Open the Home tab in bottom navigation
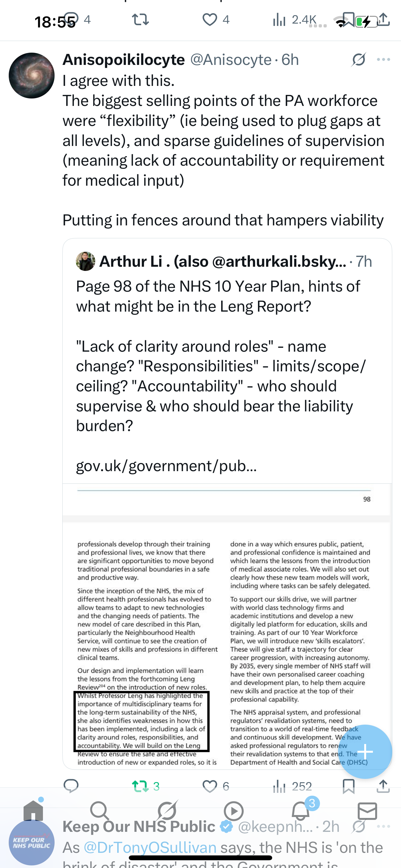This screenshot has height=868, width=401. point(33,811)
